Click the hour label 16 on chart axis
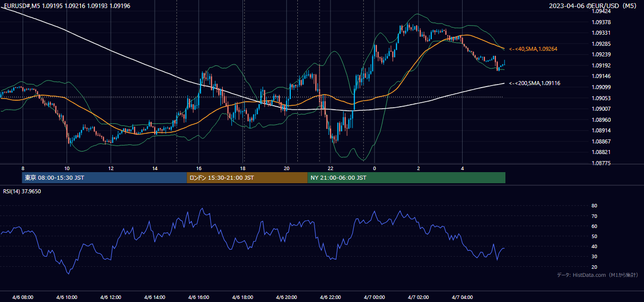 [x=199, y=168]
